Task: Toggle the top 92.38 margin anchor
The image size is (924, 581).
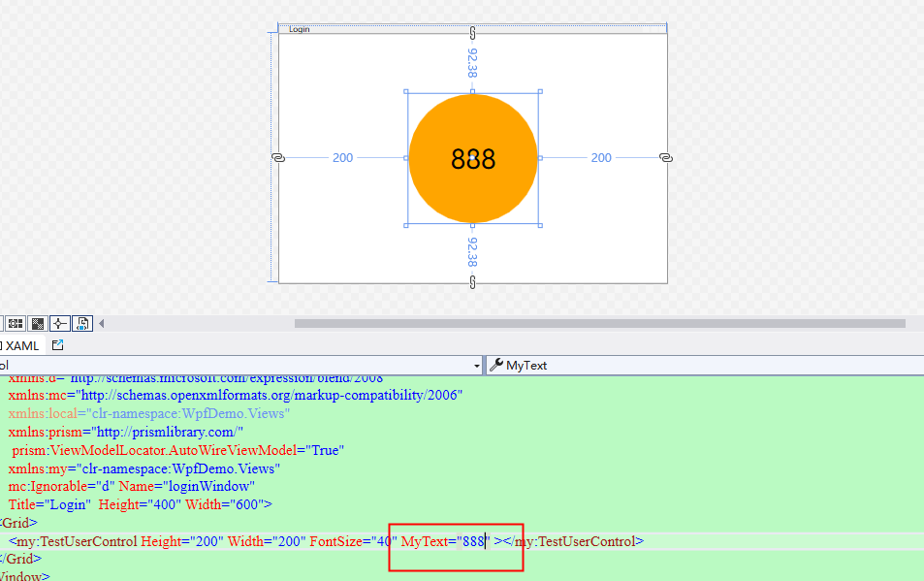Action: coord(472,61)
